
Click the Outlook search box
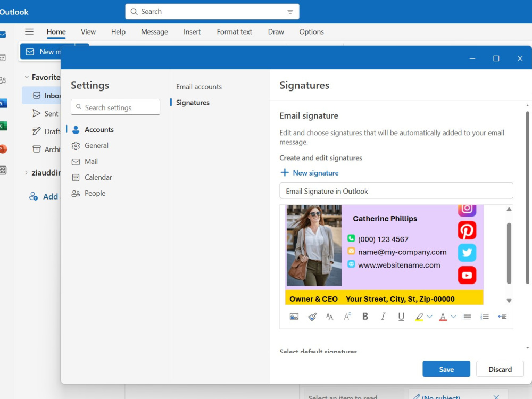tap(212, 12)
